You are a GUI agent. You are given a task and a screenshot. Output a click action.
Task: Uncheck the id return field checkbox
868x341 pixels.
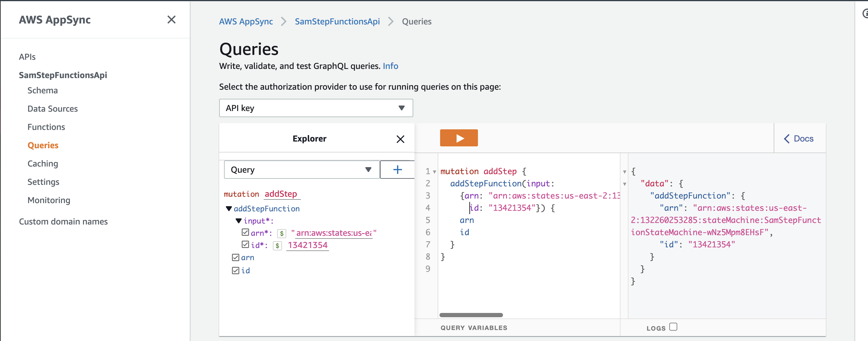[236, 270]
